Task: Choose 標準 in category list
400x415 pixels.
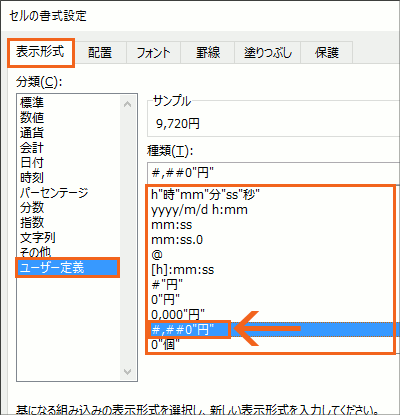Action: tap(32, 103)
